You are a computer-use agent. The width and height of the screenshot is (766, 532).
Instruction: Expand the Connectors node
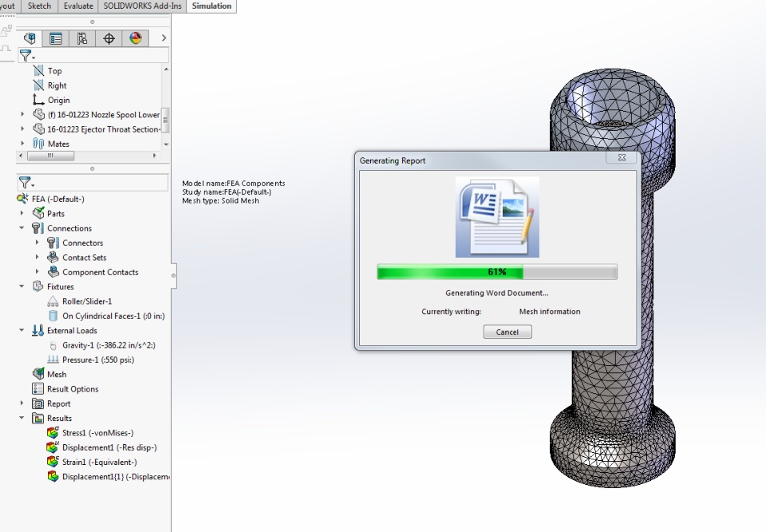click(38, 242)
